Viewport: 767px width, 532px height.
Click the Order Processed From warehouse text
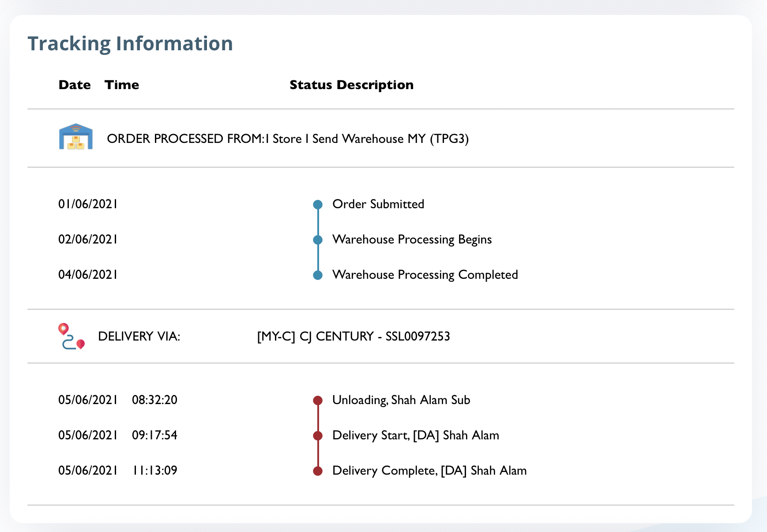click(x=288, y=139)
